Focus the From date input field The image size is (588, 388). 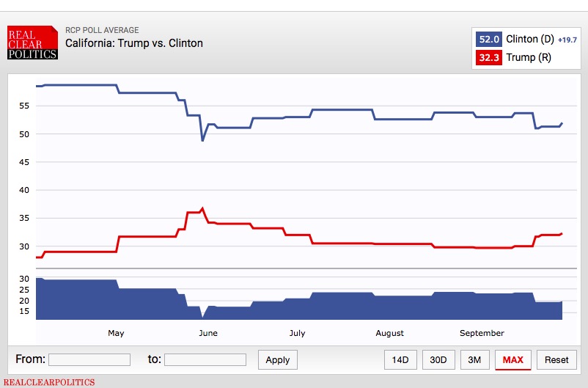pos(89,359)
